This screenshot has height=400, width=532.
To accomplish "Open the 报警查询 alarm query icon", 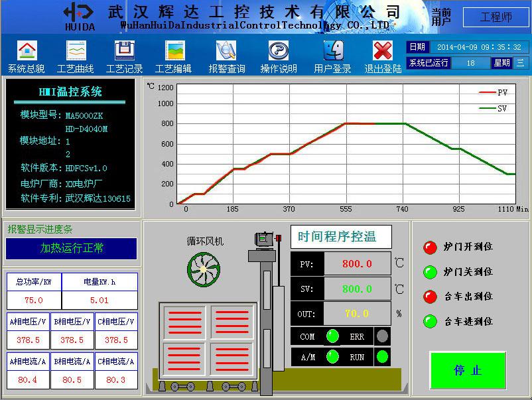I will point(226,52).
